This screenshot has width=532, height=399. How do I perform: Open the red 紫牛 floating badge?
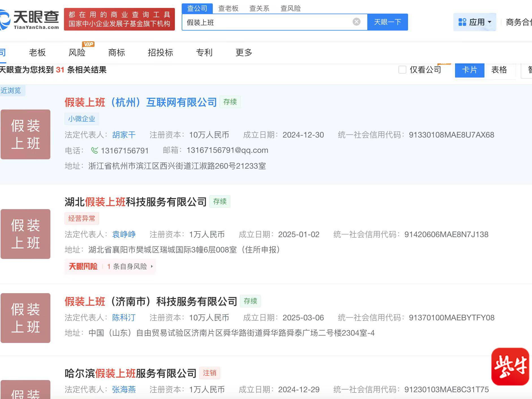[x=510, y=366]
